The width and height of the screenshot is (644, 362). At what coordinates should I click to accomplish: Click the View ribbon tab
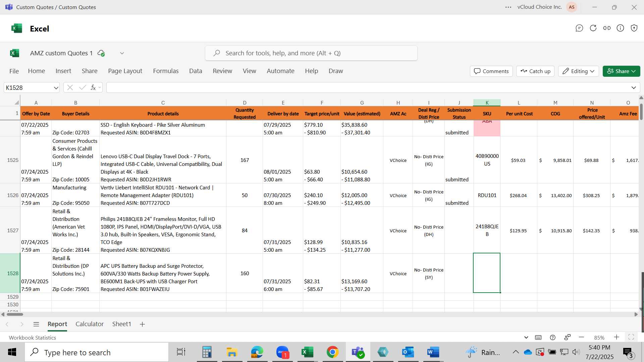tap(249, 71)
